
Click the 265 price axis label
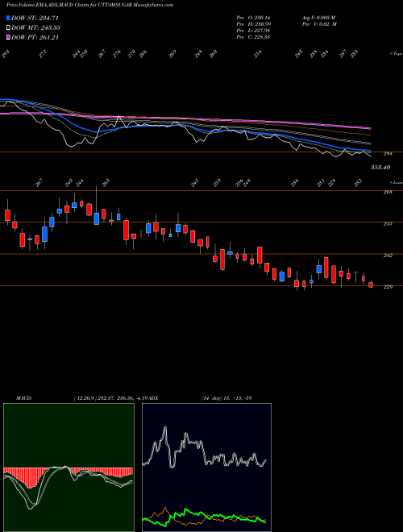388,193
